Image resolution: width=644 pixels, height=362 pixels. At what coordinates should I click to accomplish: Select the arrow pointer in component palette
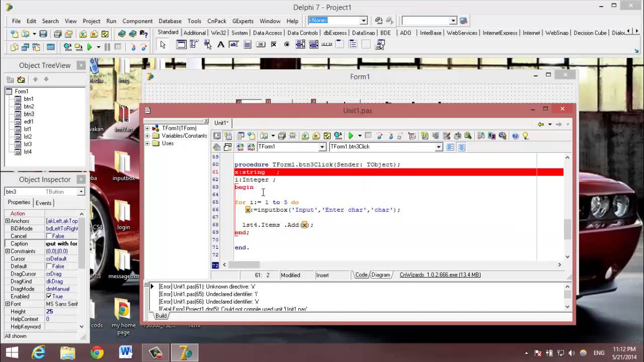click(x=163, y=45)
